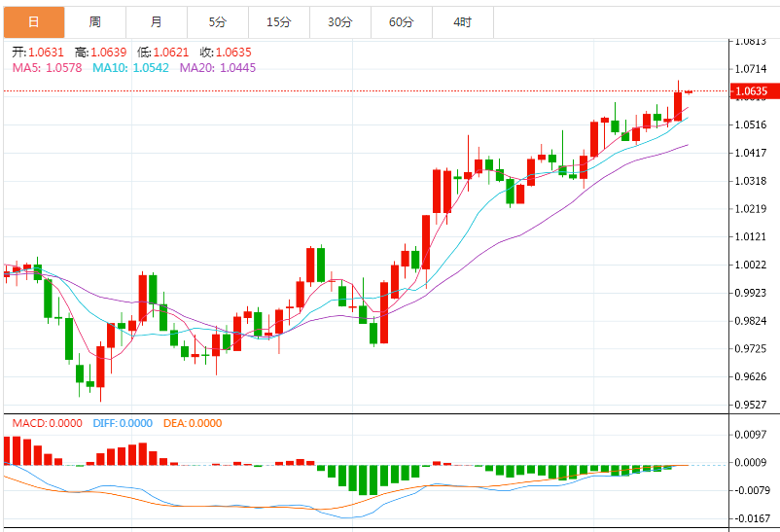Select the 日 daily chart tab
The width and height of the screenshot is (780, 532).
coord(34,22)
